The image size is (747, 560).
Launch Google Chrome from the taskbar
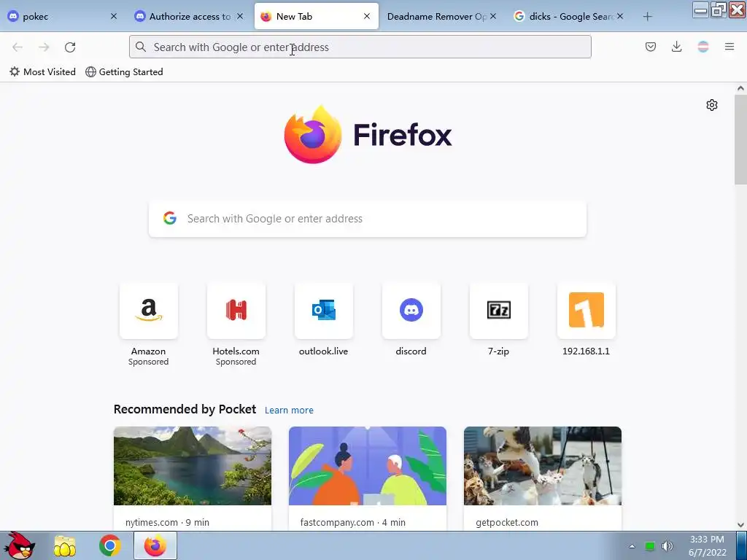(x=110, y=545)
